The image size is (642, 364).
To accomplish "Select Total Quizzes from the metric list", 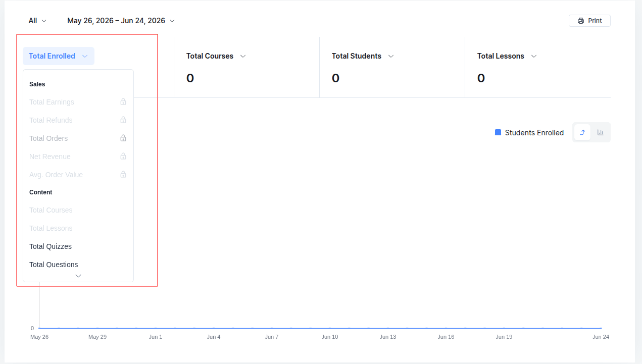I will click(78, 246).
